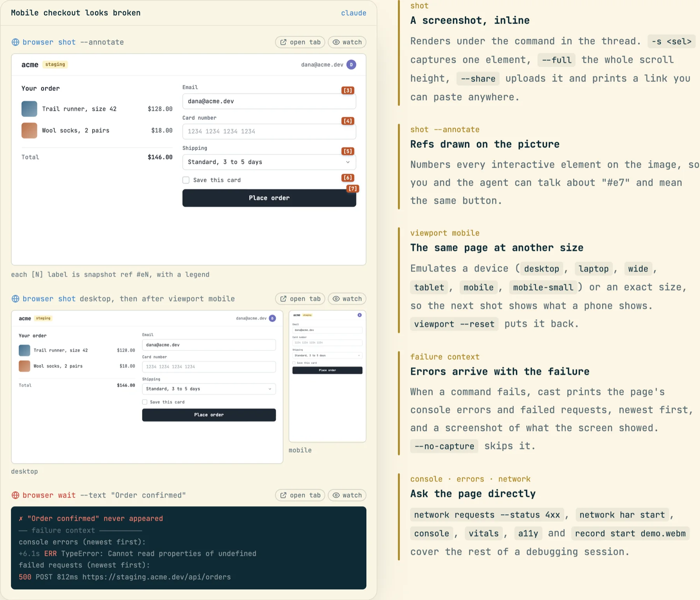Click the 'Mobile checkout looks broken' thread title
Viewport: 700px width, 600px height.
tap(76, 13)
